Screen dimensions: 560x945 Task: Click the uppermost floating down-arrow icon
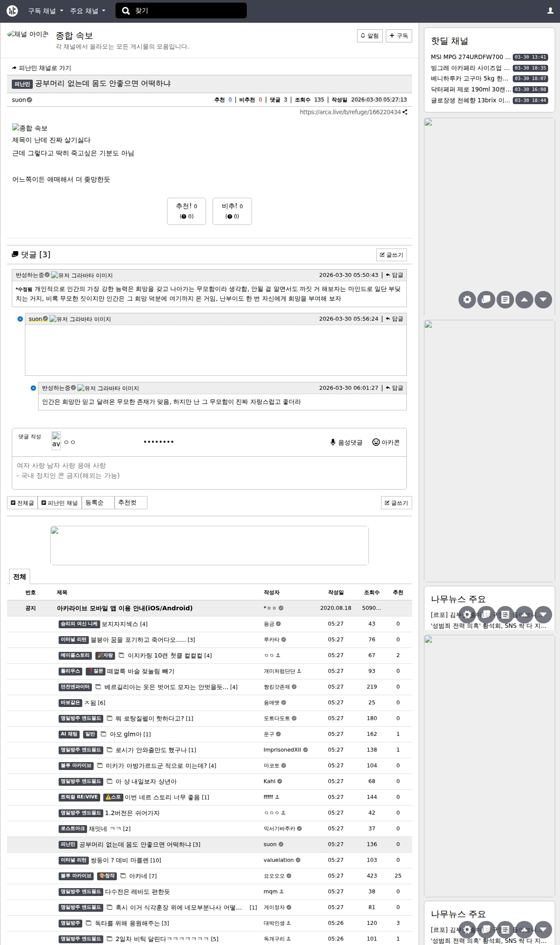[x=543, y=300]
